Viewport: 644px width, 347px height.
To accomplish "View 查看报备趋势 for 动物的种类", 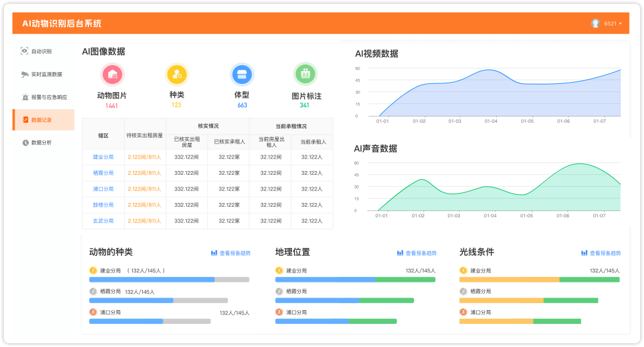I will click(x=231, y=253).
